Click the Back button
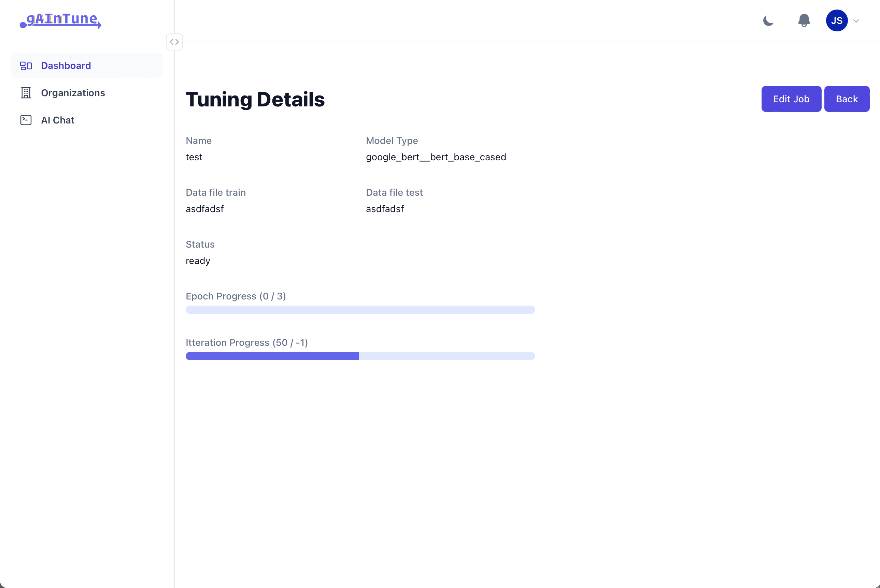The image size is (880, 588). point(847,99)
